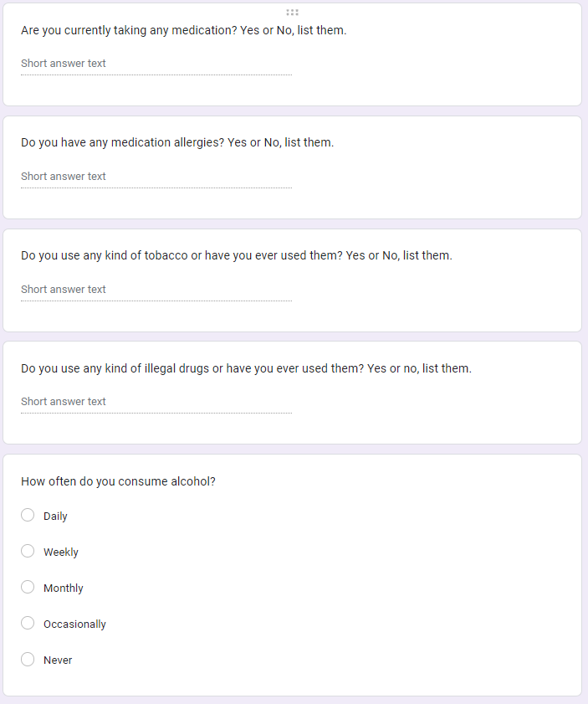Choose the Monthly radio button
Image resolution: width=588 pixels, height=704 pixels.
tap(28, 588)
